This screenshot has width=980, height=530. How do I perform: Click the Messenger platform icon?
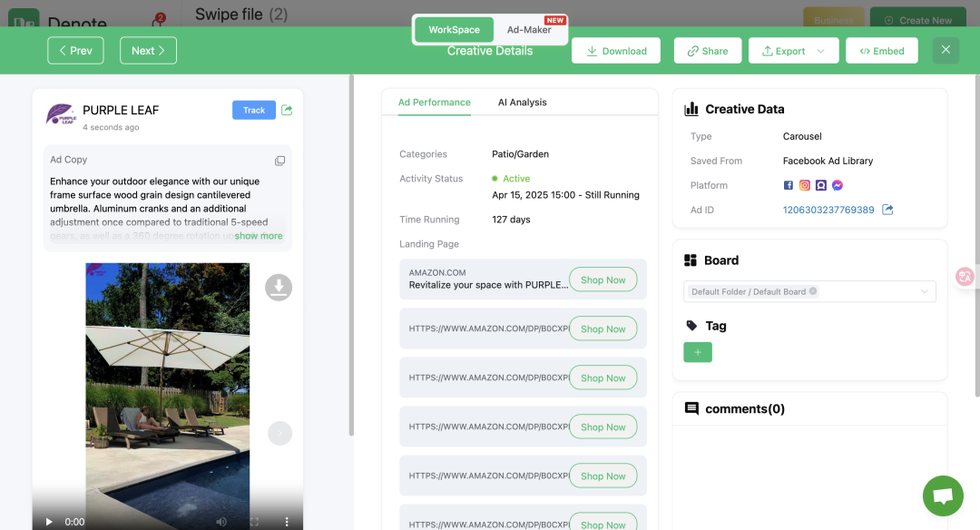[x=838, y=185]
